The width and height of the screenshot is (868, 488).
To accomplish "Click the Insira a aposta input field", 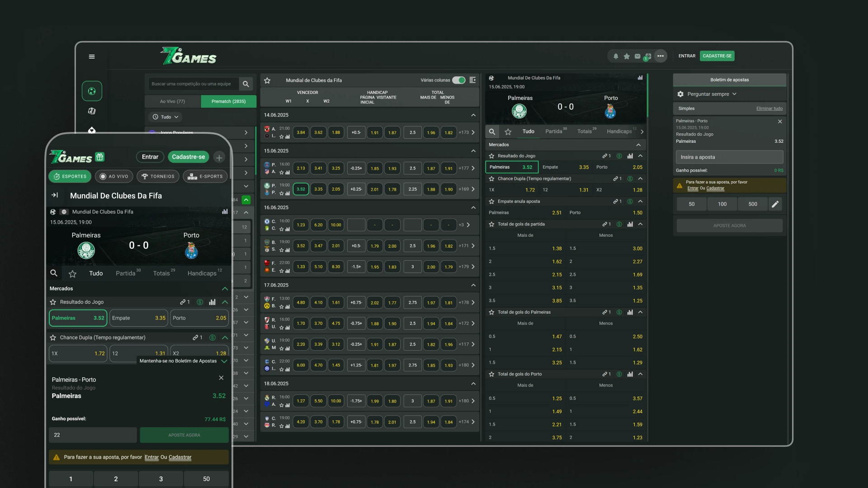I will coord(729,157).
